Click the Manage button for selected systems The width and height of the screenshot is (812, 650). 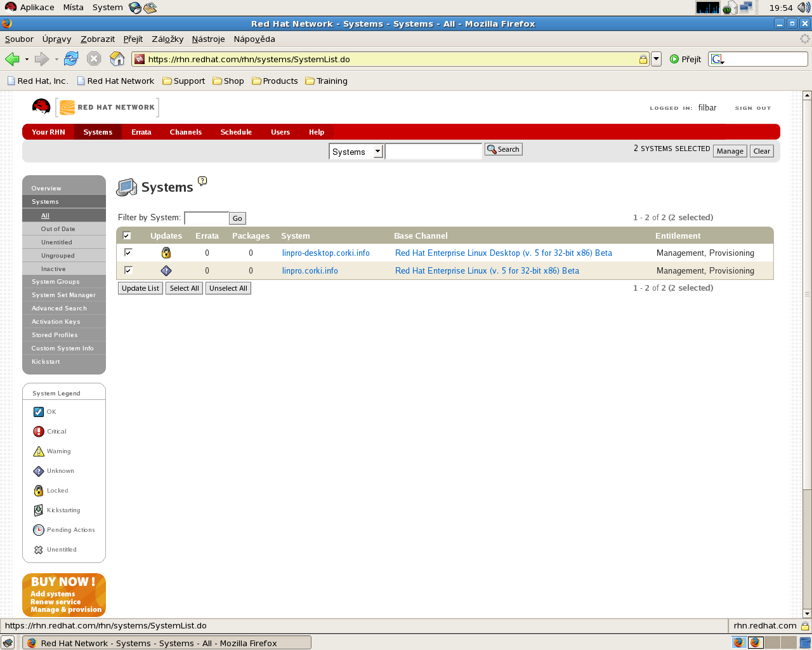[x=730, y=151]
